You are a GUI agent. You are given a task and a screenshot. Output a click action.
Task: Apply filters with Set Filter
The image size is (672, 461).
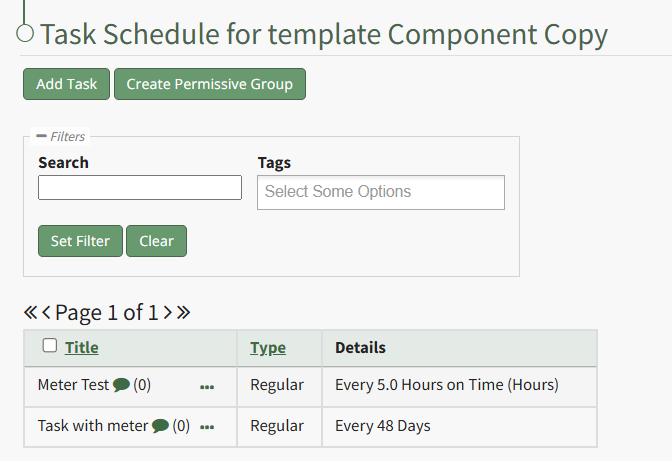(x=80, y=241)
